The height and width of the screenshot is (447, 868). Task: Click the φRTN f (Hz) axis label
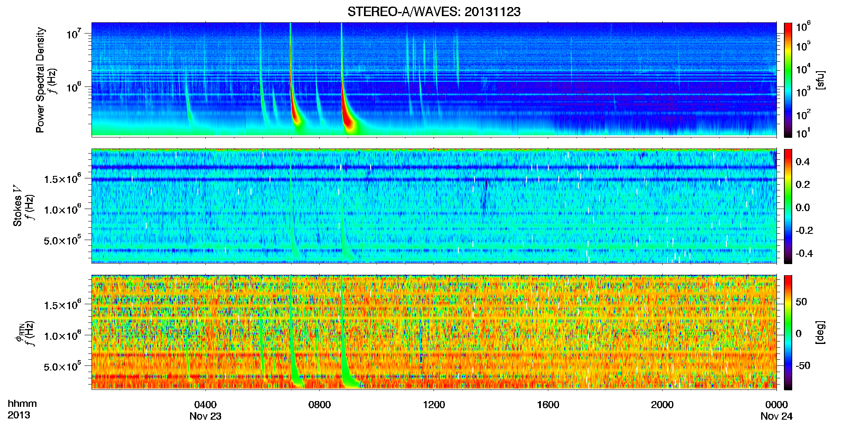click(x=25, y=333)
